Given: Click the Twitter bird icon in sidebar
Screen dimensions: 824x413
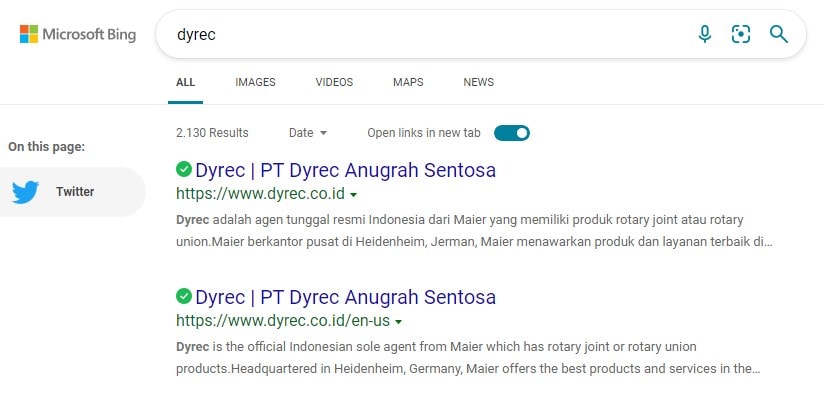Looking at the screenshot, I should click(x=25, y=192).
